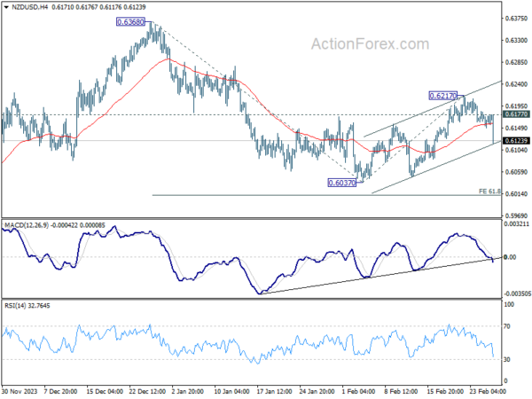The width and height of the screenshot is (532, 399).
Task: Click the ActionForex.com watermark
Action: click(x=370, y=44)
